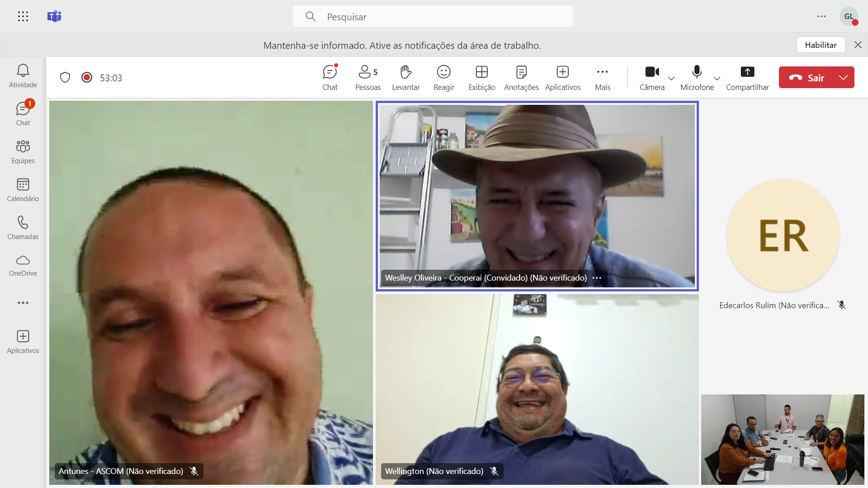Open the Mais options menu
Screen dimensions: 868x488
(x=603, y=78)
